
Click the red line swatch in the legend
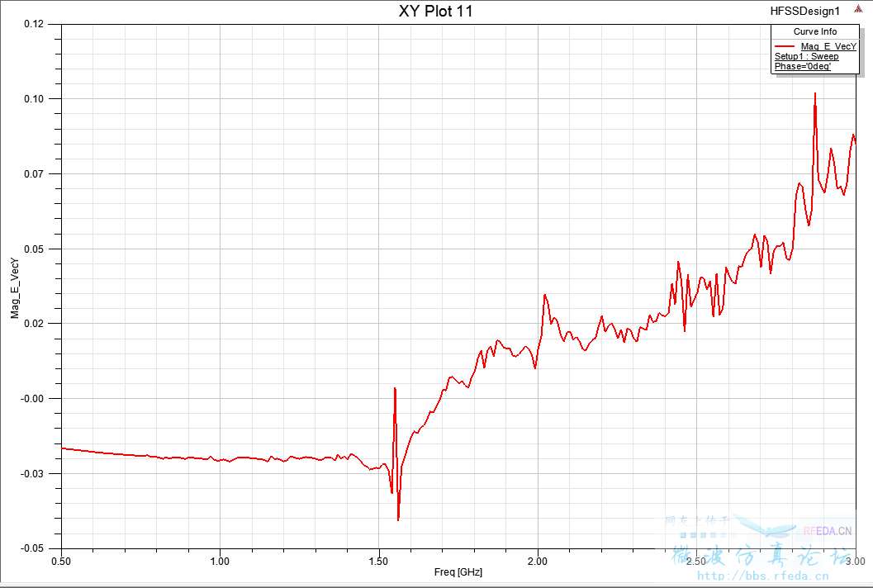pos(785,46)
